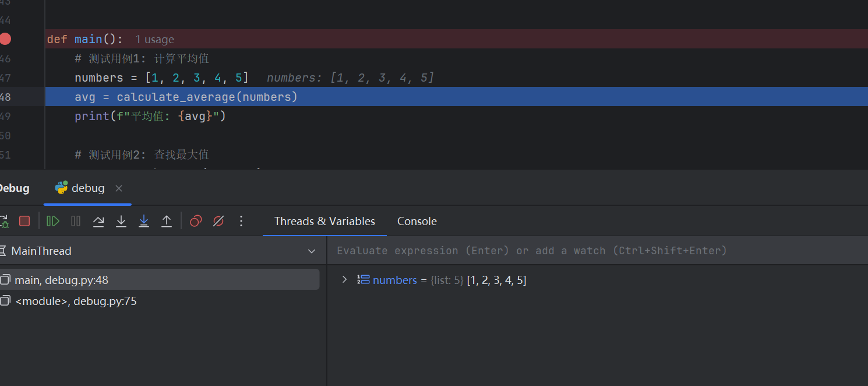Screen dimensions: 868x386
Task: Toggle Mute Breakpoints icon
Action: pyautogui.click(x=218, y=221)
